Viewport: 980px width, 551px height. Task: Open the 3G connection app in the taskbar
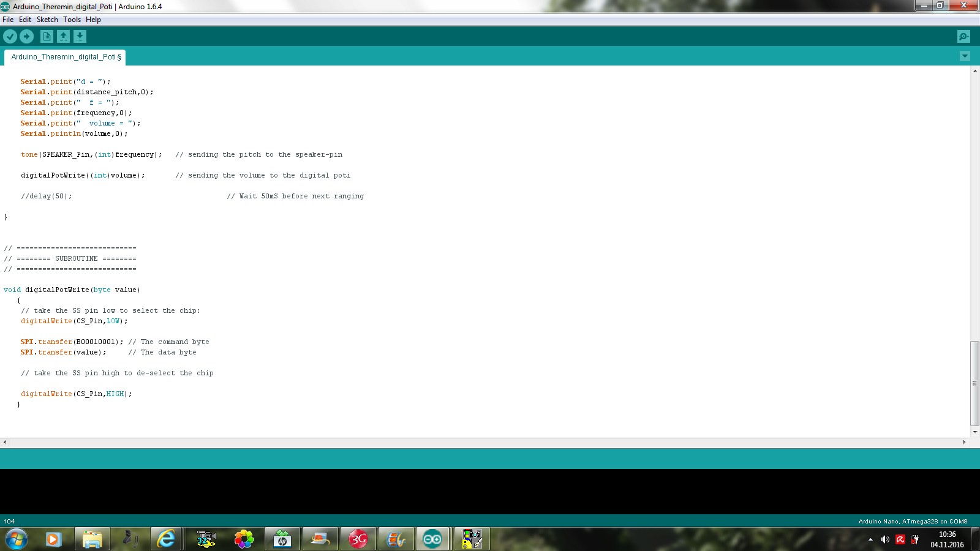[x=358, y=539]
